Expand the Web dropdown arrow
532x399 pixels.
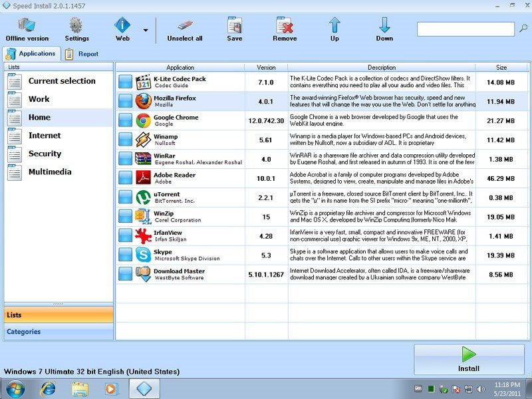click(x=146, y=30)
